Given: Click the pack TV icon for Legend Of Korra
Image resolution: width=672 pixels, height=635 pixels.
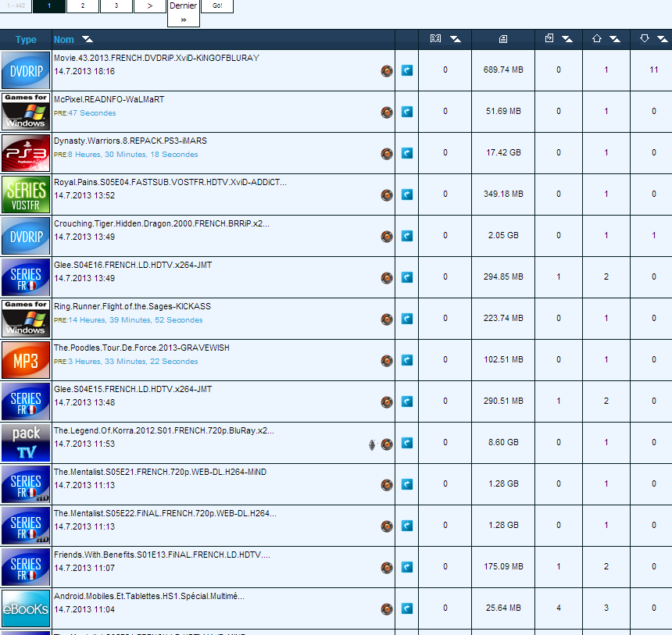Looking at the screenshot, I should [26, 443].
